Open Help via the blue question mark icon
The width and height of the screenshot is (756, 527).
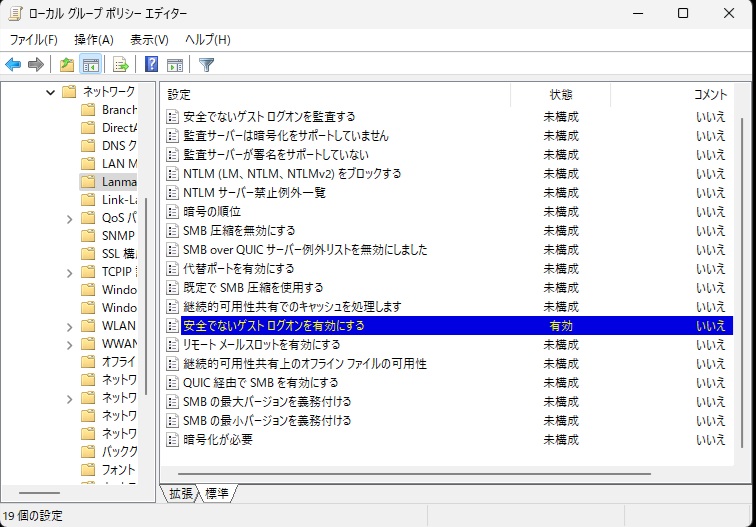(x=152, y=65)
